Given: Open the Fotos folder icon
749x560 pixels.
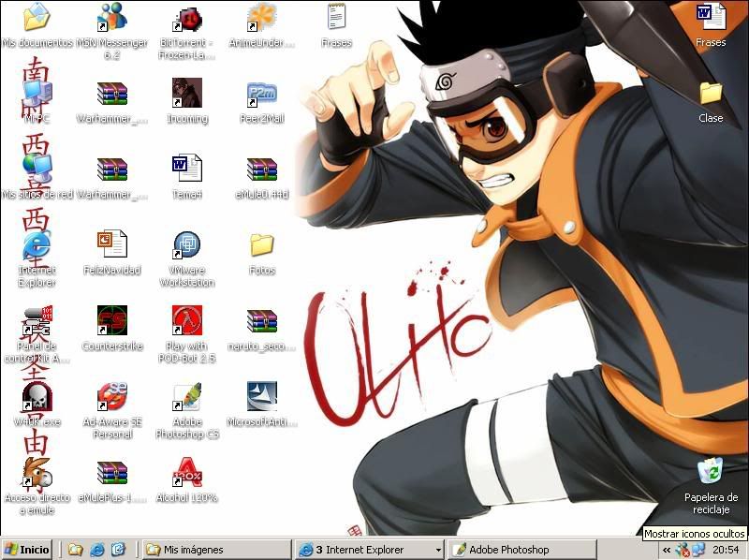Looking at the screenshot, I should pos(262,244).
